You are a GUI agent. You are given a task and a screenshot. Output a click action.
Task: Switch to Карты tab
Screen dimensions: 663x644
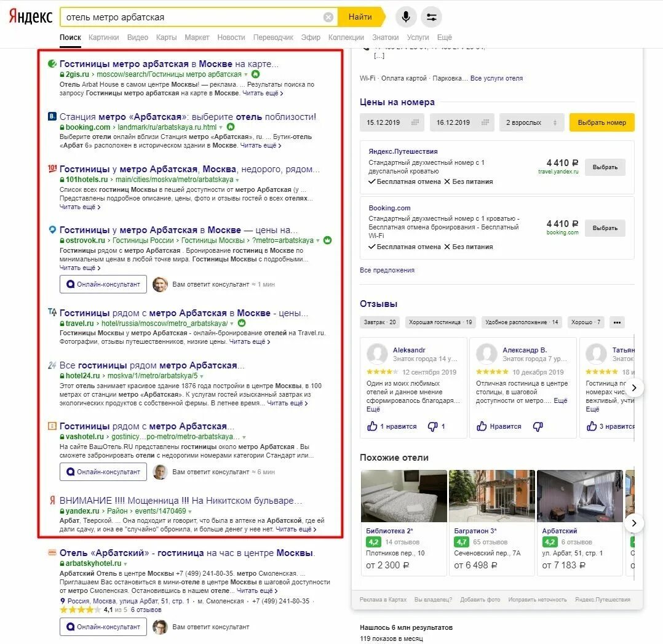point(166,37)
